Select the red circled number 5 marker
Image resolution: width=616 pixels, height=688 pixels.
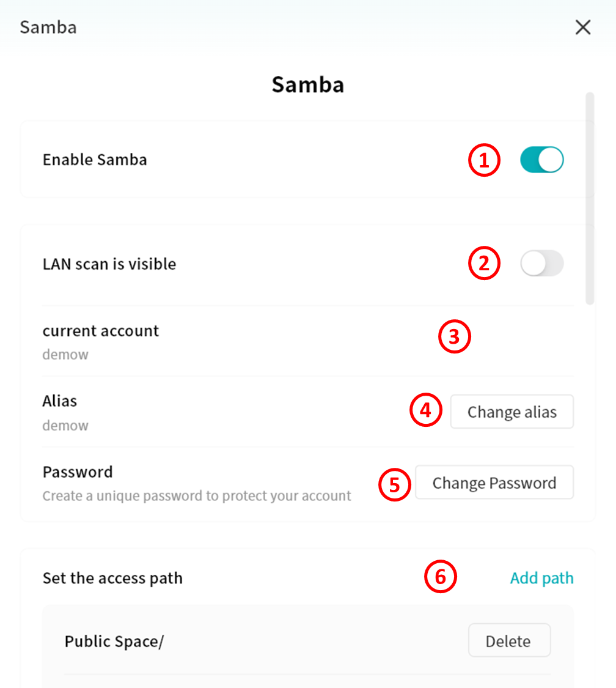click(394, 484)
